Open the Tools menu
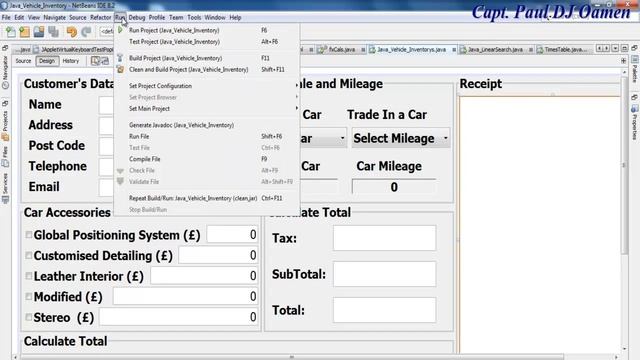Viewport: 640px width, 360px height. point(194,18)
